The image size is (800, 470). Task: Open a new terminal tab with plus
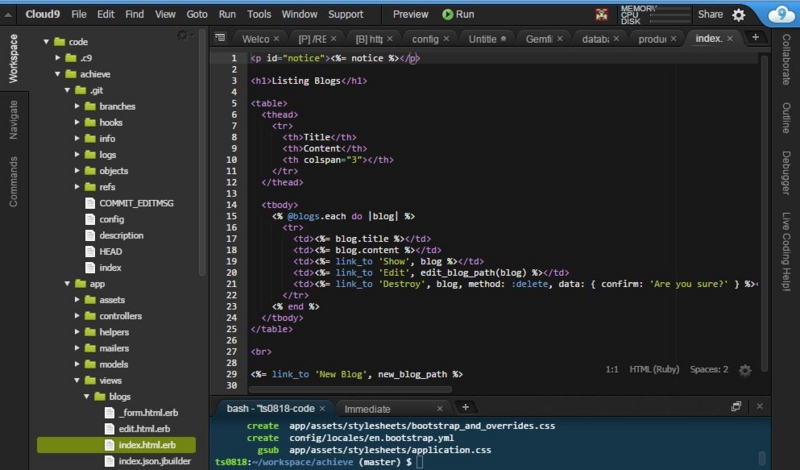465,407
